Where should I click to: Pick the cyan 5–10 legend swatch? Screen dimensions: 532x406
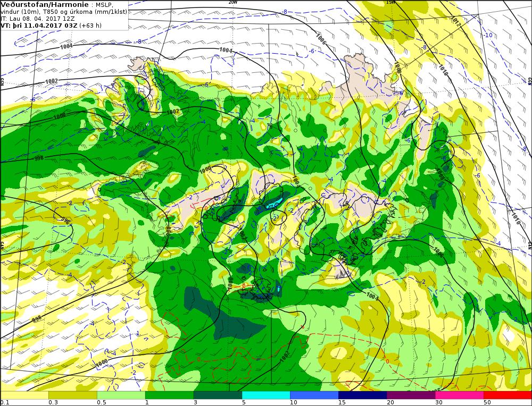[266, 395]
